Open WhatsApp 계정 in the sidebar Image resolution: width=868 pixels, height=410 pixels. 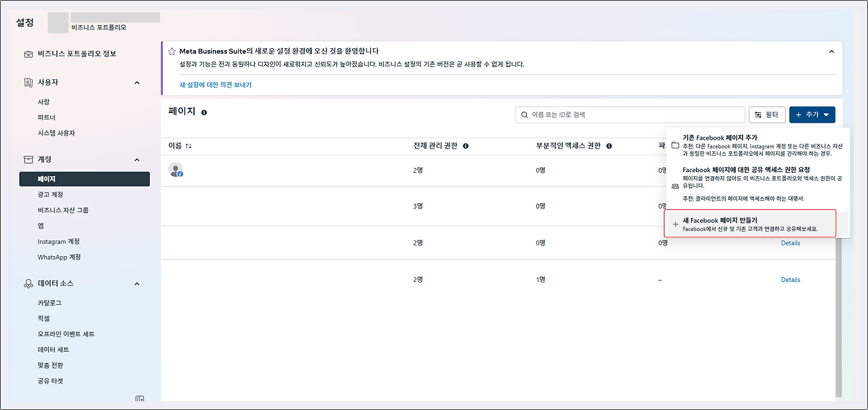point(60,258)
